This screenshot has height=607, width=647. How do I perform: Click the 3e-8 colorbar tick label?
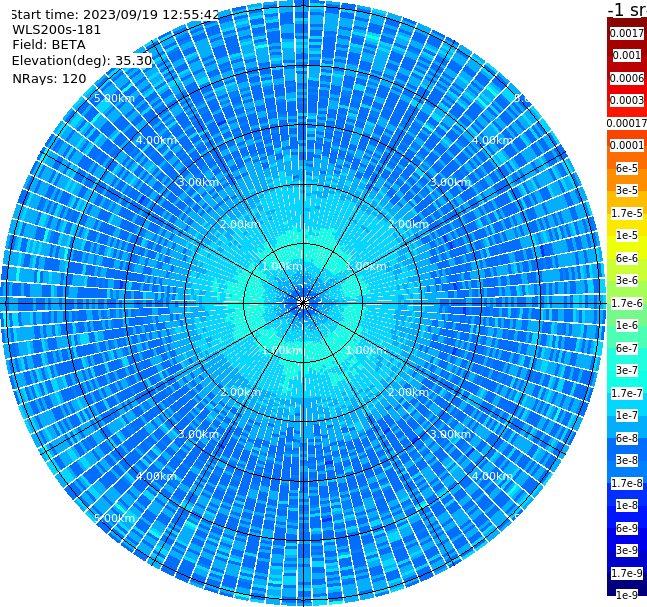pyautogui.click(x=627, y=460)
